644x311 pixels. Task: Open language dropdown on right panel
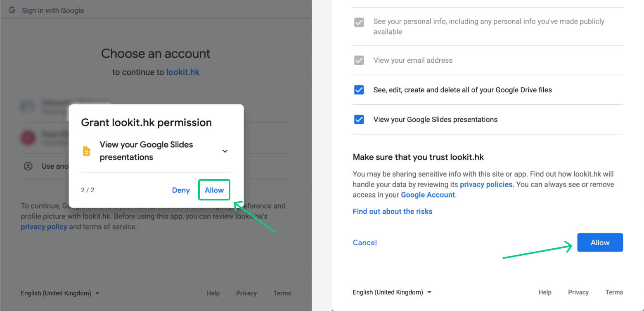click(392, 292)
